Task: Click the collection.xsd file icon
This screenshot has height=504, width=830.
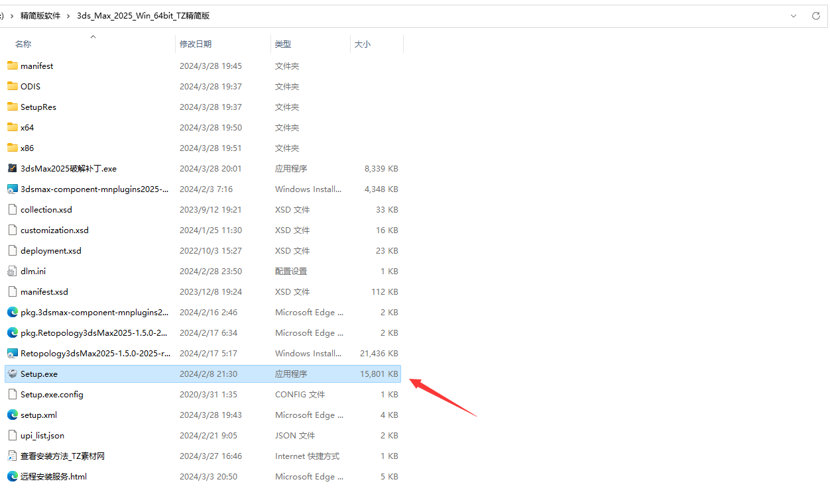Action: (12, 209)
